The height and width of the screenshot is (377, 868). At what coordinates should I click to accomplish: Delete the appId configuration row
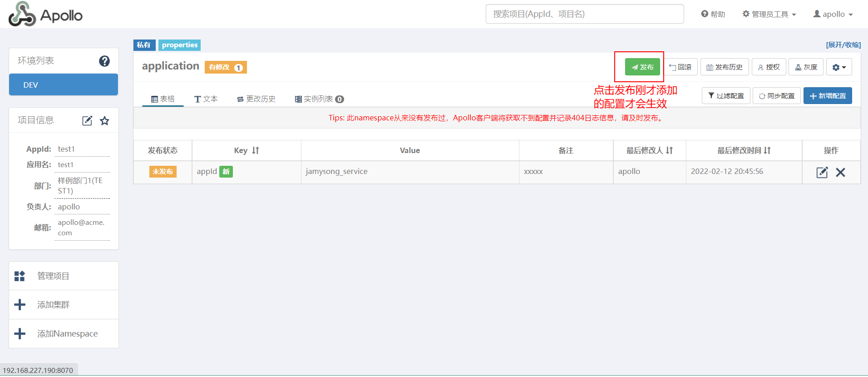tap(840, 173)
